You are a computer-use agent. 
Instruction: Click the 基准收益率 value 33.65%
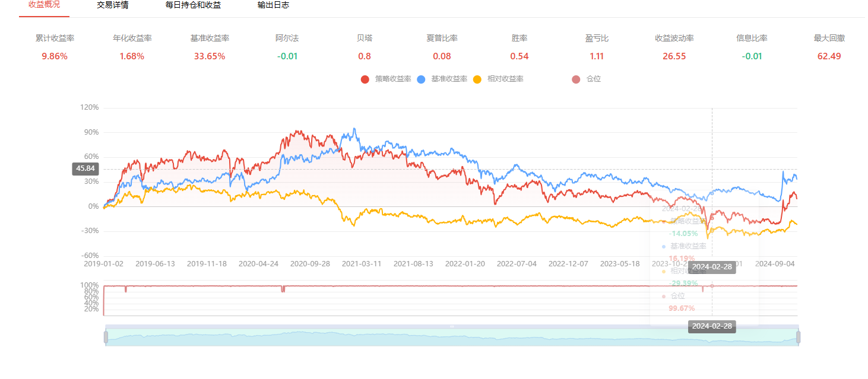210,56
